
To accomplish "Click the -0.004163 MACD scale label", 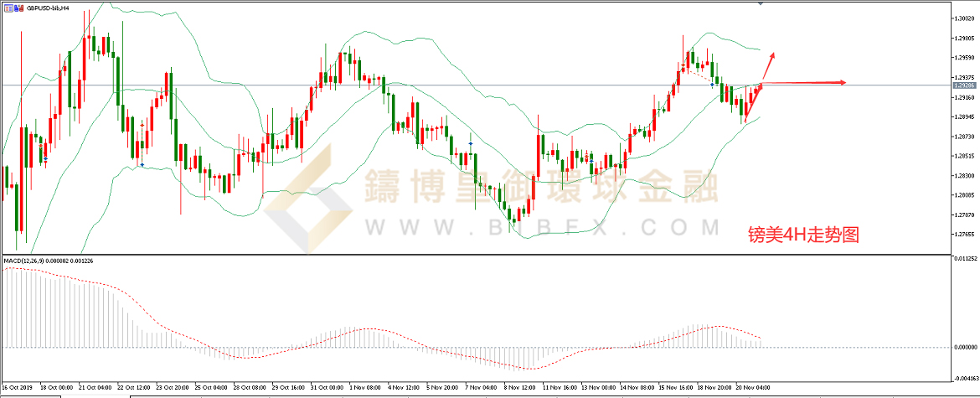I will point(966,380).
